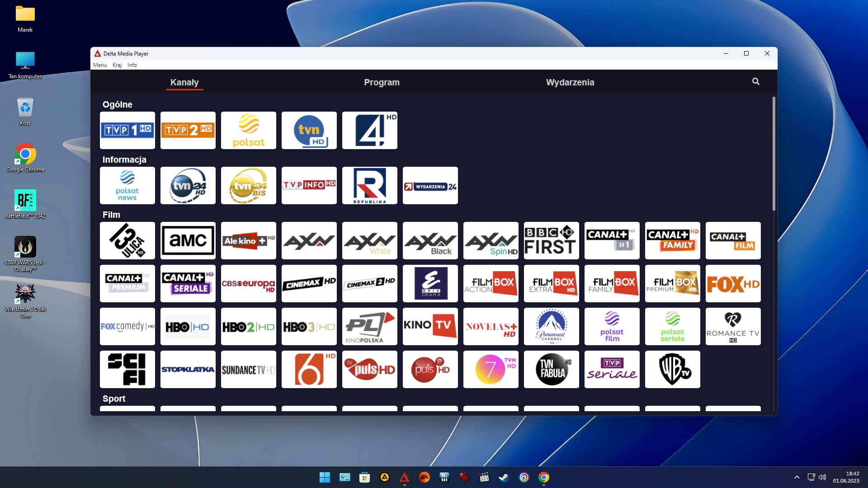The height and width of the screenshot is (488, 868).
Task: Open the BBC First channel
Action: 552,240
